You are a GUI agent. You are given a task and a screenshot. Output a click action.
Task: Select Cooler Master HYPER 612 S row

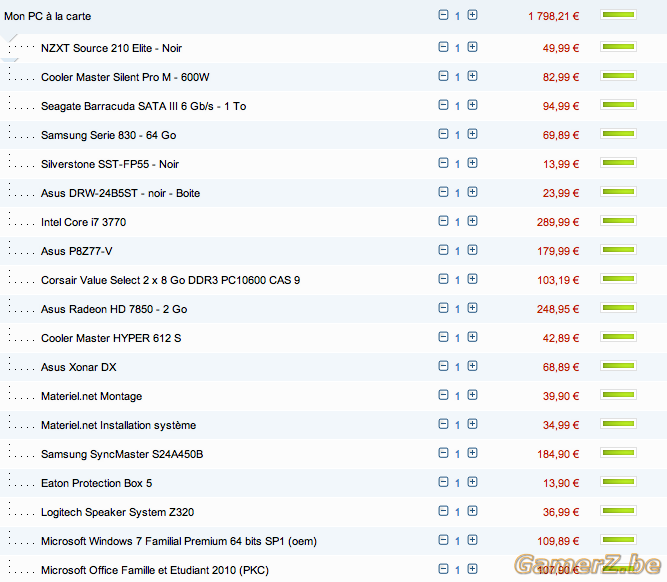coord(334,338)
